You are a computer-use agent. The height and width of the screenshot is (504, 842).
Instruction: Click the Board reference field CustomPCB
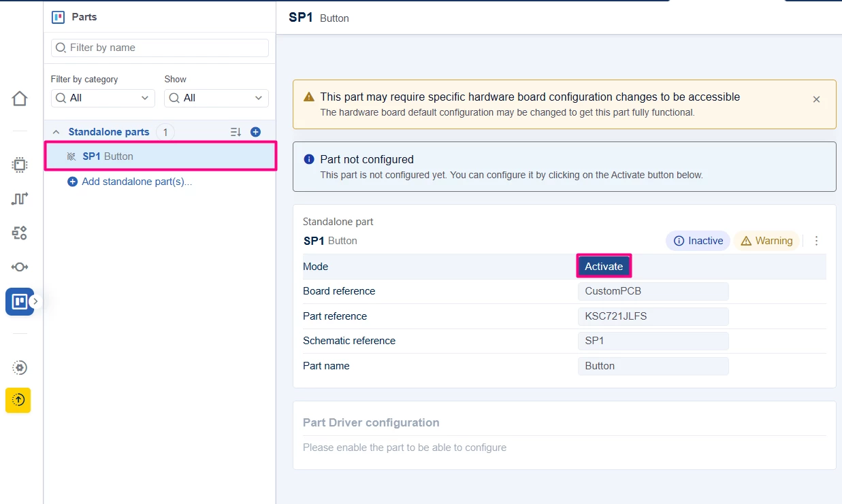tap(653, 291)
